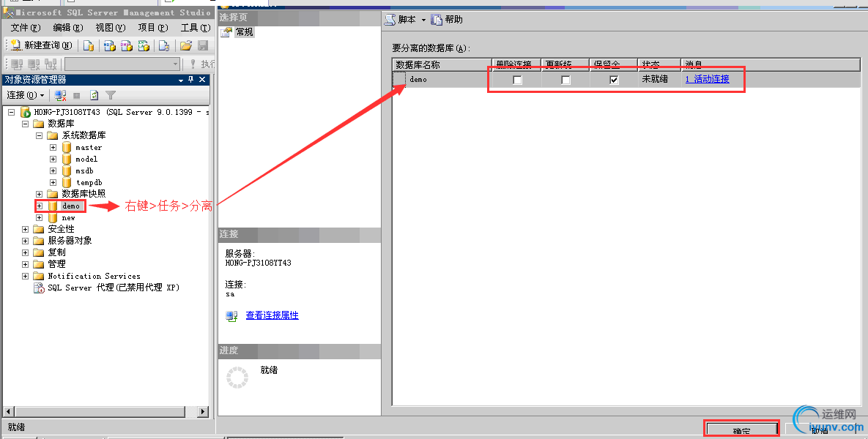This screenshot has width=868, height=439.
Task: Tick the 删除连接 checkbox for demo
Action: (517, 80)
